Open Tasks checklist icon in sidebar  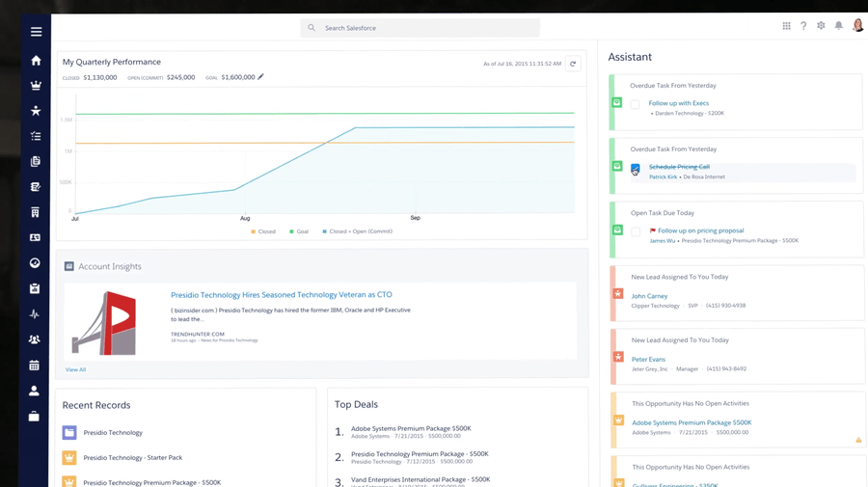tap(36, 136)
